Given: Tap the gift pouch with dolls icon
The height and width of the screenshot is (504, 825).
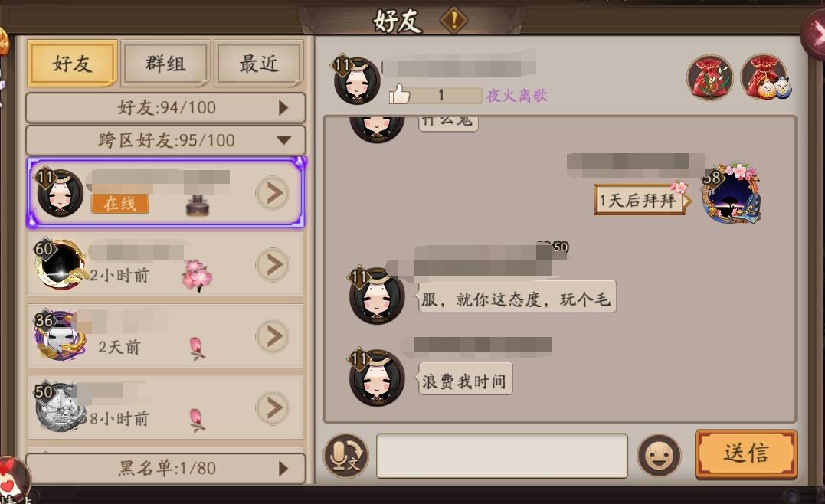Looking at the screenshot, I should tap(765, 77).
